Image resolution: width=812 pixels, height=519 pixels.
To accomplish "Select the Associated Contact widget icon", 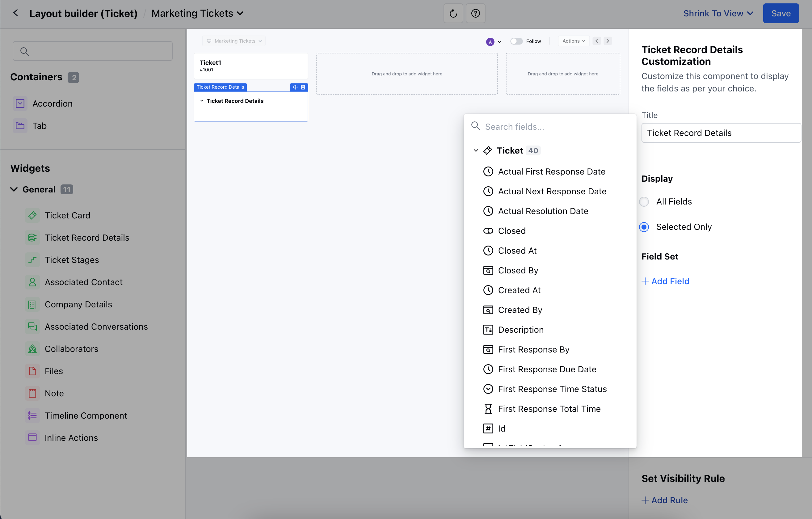I will (x=32, y=282).
